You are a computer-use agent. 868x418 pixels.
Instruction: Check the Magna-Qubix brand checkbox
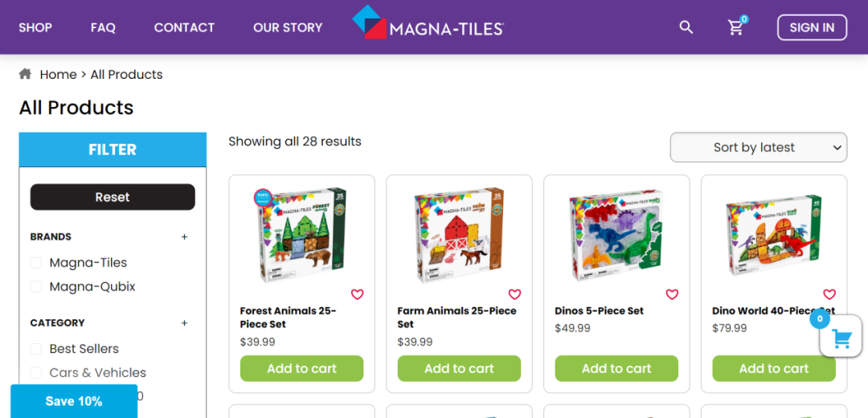[x=36, y=287]
